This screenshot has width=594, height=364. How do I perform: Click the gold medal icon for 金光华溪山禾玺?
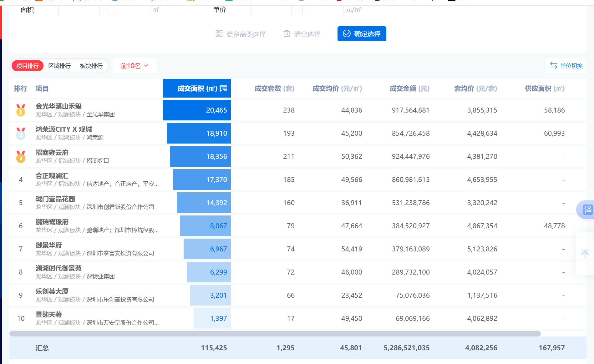pyautogui.click(x=20, y=110)
